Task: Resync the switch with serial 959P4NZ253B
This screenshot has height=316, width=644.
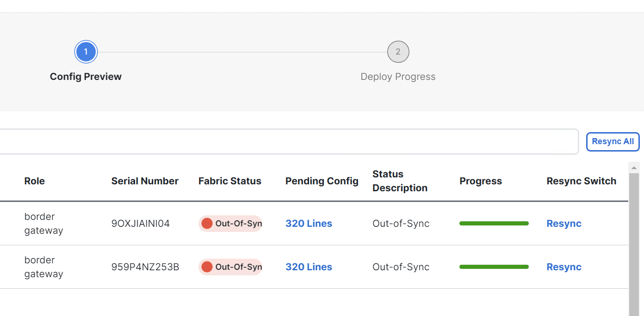Action: click(563, 267)
